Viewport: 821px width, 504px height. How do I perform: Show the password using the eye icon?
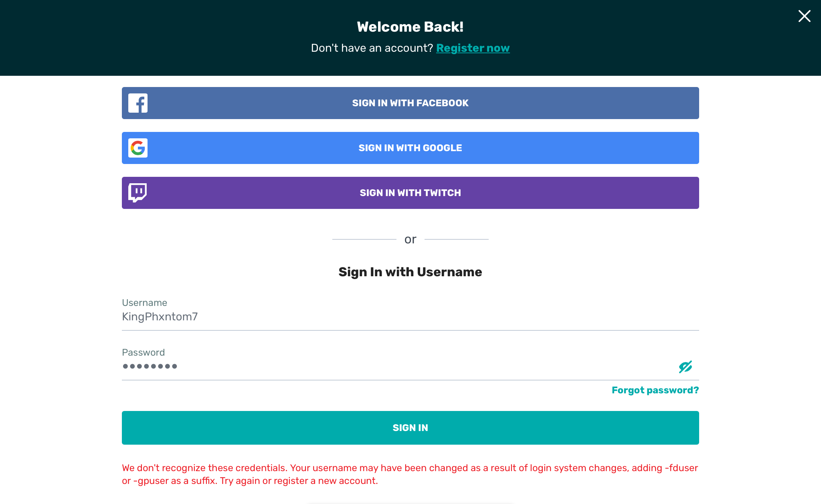[x=685, y=366]
